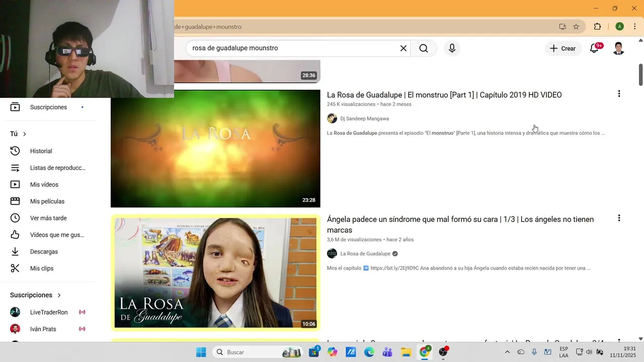Click the taskbar Buscar search box
This screenshot has width=644, height=362.
(x=258, y=352)
